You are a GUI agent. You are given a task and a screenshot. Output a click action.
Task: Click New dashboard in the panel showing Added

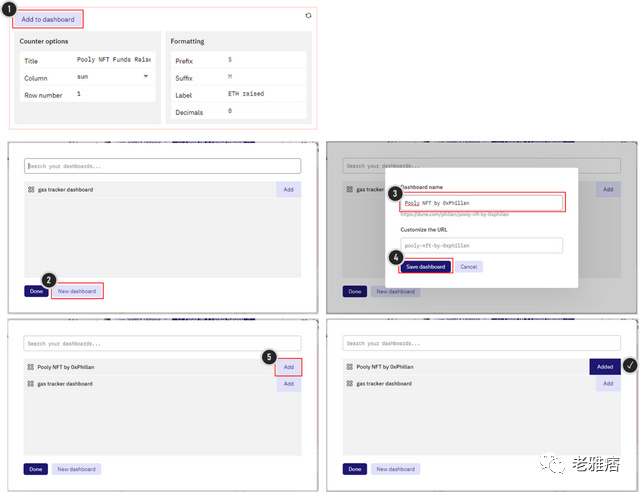(x=396, y=469)
